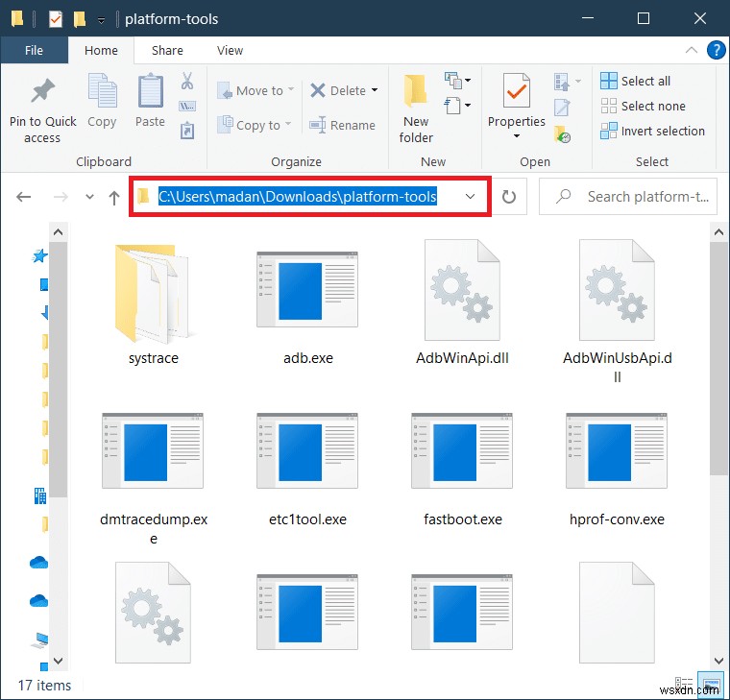The width and height of the screenshot is (730, 700).
Task: Expand the Delete options arrow
Action: click(x=375, y=90)
